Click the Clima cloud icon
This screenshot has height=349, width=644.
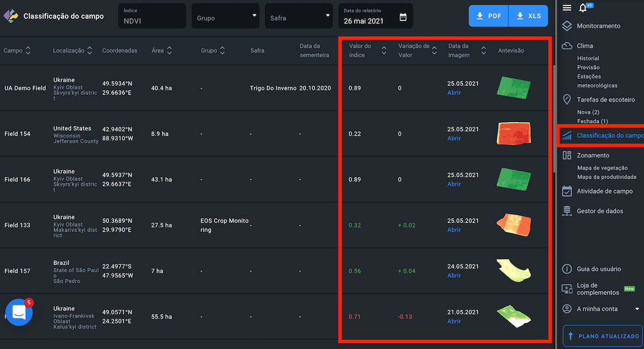[567, 46]
